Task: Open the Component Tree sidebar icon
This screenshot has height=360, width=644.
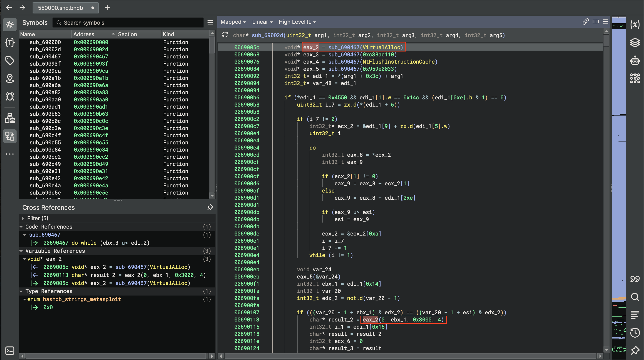Action: (x=10, y=118)
